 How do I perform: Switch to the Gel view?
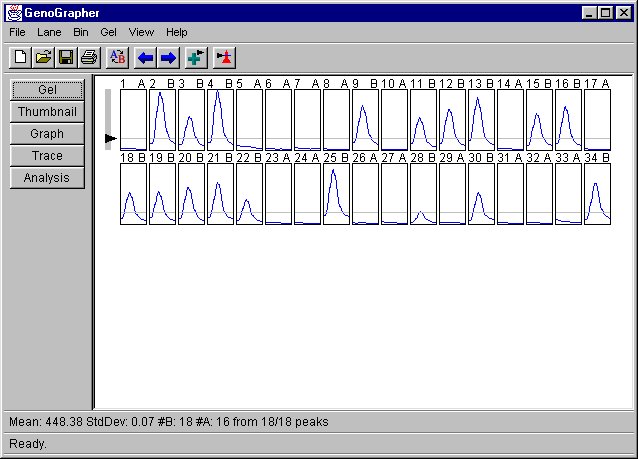[47, 90]
